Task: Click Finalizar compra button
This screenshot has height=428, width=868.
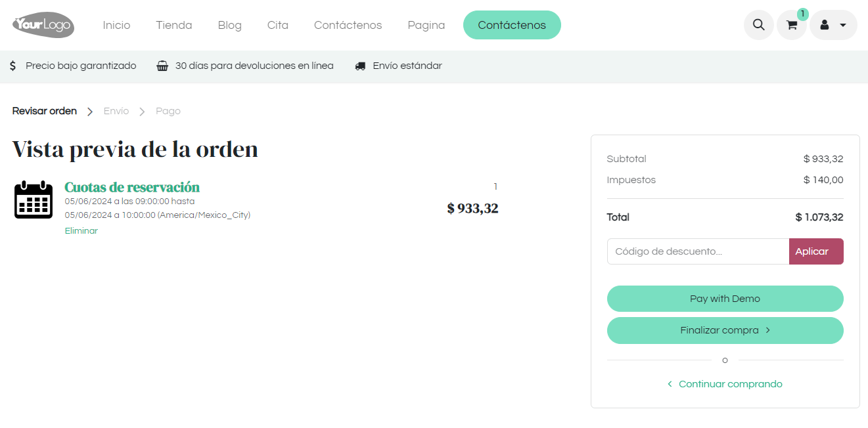Action: point(725,330)
